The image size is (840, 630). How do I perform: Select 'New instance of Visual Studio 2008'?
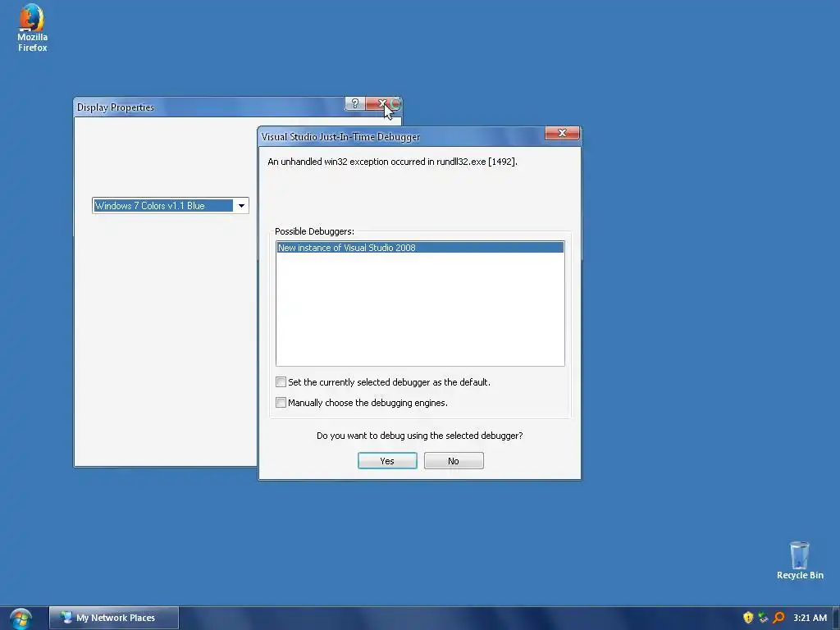(x=420, y=248)
